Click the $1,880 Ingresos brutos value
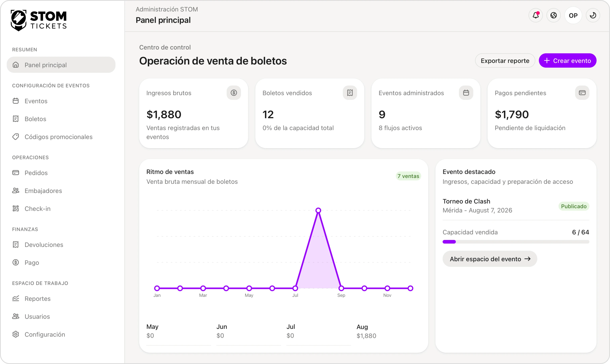 pos(164,114)
